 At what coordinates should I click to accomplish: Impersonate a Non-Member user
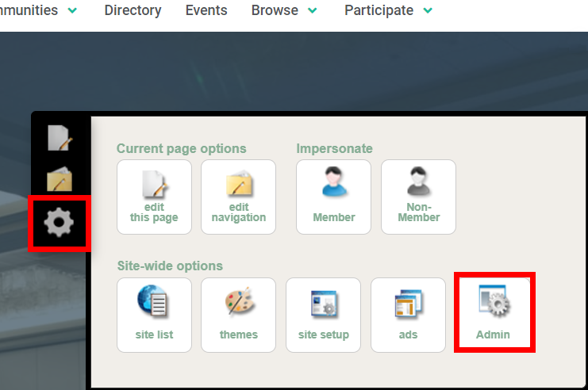click(x=418, y=197)
